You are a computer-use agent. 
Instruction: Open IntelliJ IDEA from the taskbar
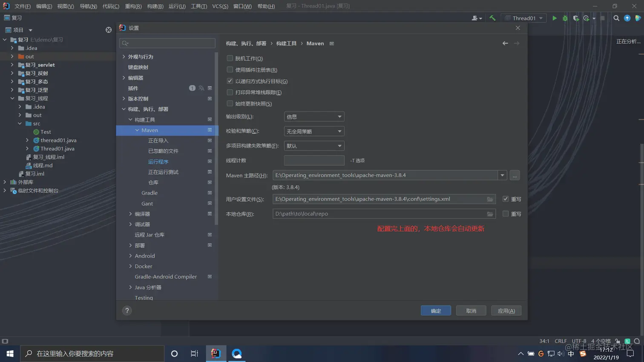click(216, 353)
